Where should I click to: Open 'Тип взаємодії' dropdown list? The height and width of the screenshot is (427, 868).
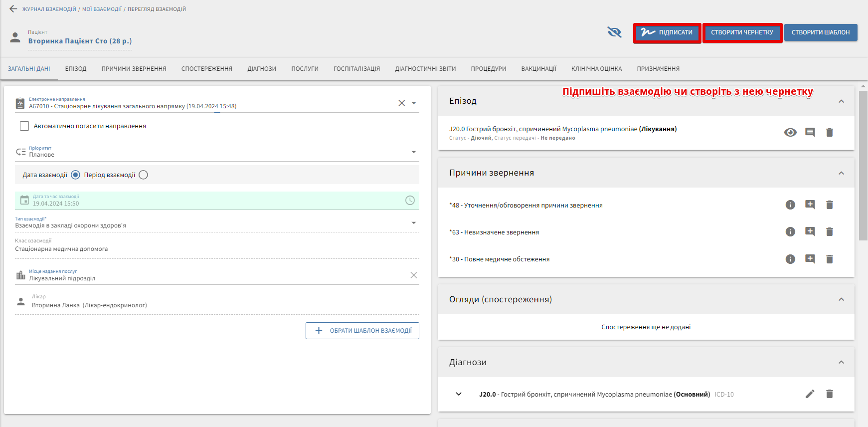coord(413,223)
